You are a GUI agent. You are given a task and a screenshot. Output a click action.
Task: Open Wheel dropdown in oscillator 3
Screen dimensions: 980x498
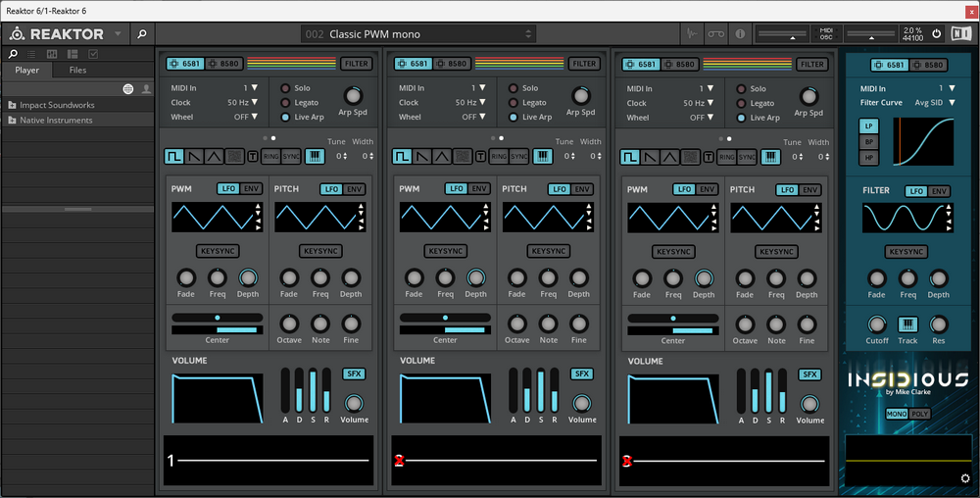(702, 118)
